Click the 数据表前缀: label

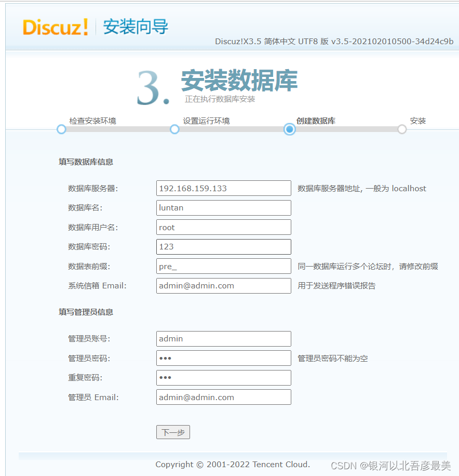click(x=89, y=267)
